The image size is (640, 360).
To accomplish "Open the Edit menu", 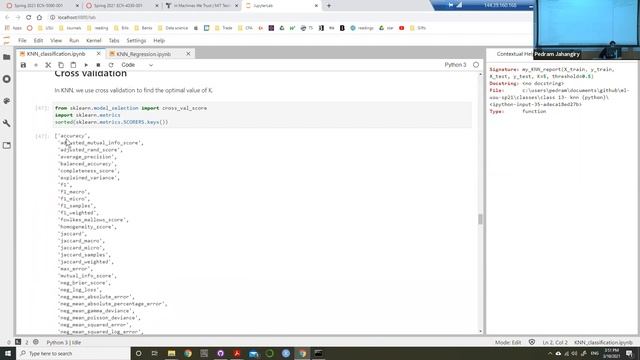I will point(38,40).
